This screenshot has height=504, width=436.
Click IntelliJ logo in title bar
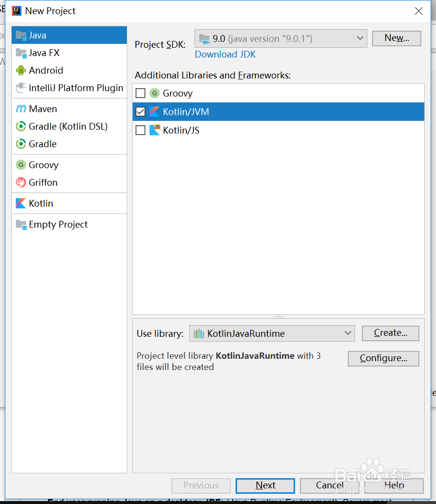17,11
